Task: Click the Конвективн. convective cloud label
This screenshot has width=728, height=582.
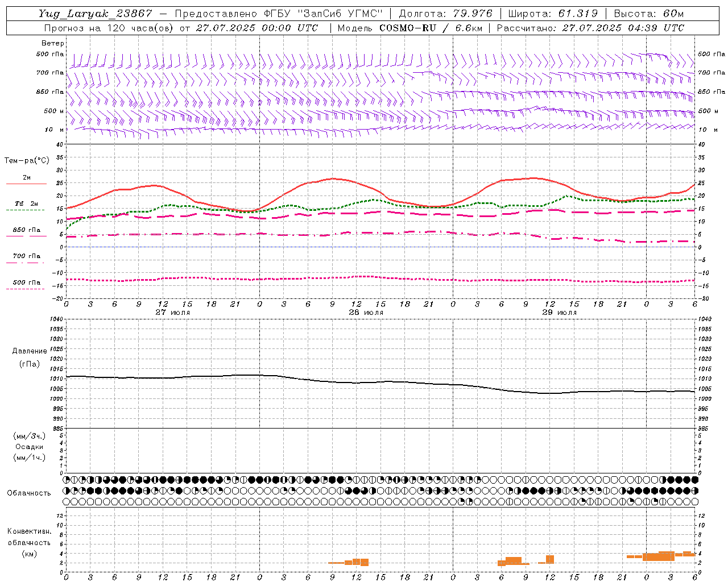Action: tap(29, 531)
